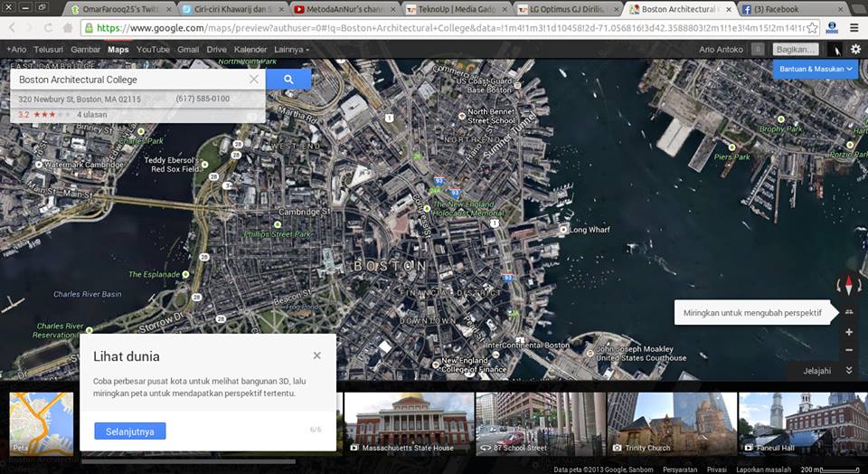Collapse the Jelajahi explore panel chevron
The image size is (868, 474).
(849, 371)
